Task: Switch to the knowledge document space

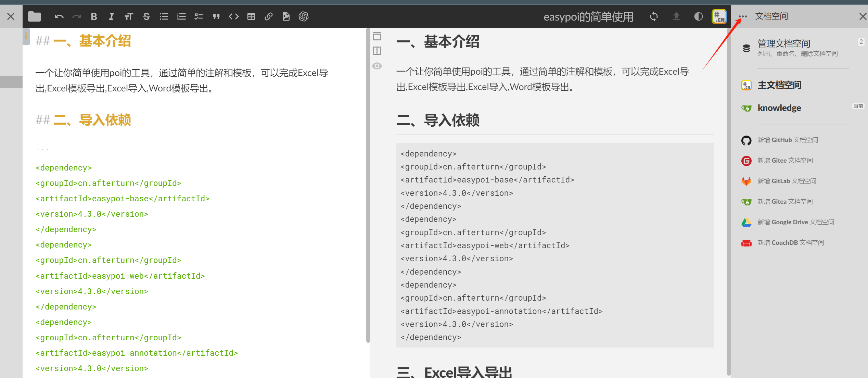Action: click(x=779, y=108)
